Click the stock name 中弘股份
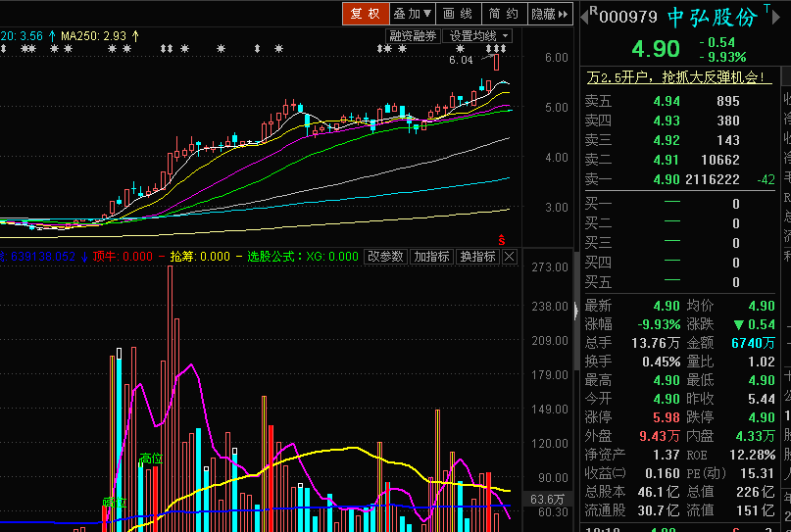Image resolution: width=791 pixels, height=532 pixels. [713, 17]
